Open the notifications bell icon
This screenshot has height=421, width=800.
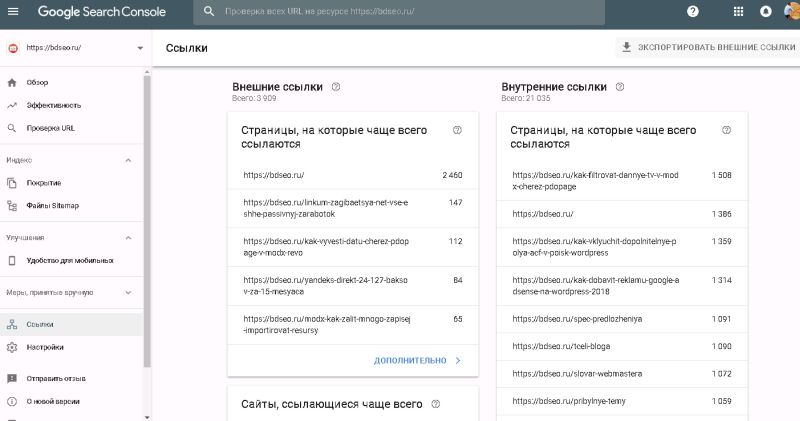[765, 11]
